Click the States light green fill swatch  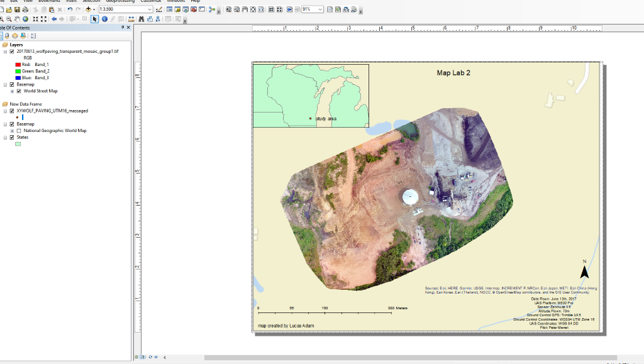(18, 144)
